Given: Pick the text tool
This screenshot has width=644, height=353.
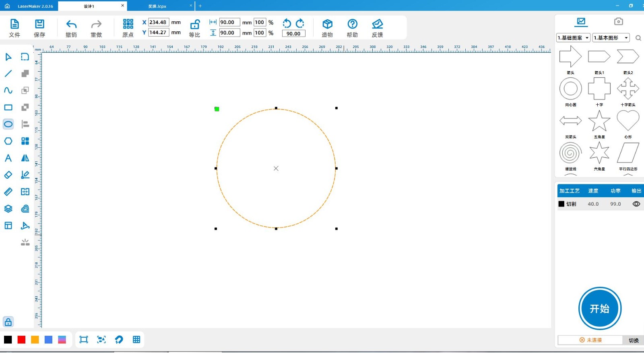Looking at the screenshot, I should click(8, 158).
